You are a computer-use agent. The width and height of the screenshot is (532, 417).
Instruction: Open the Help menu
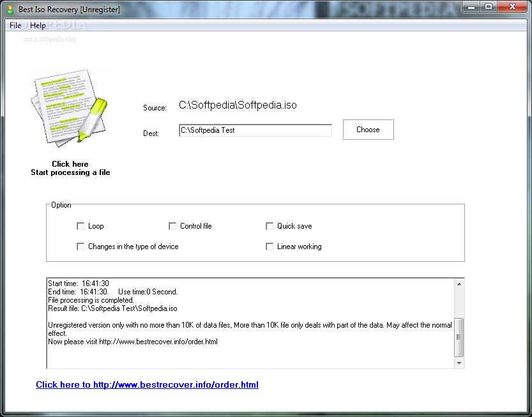click(38, 26)
